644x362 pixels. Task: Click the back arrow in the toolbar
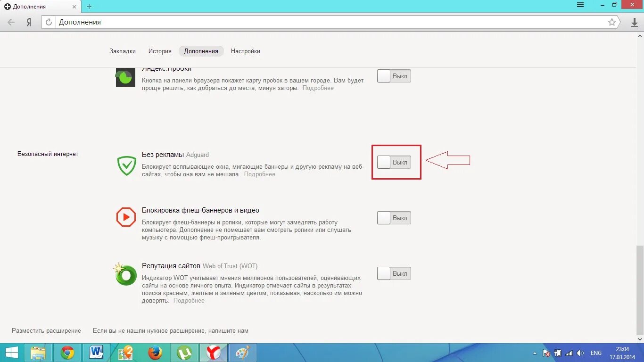pyautogui.click(x=11, y=22)
